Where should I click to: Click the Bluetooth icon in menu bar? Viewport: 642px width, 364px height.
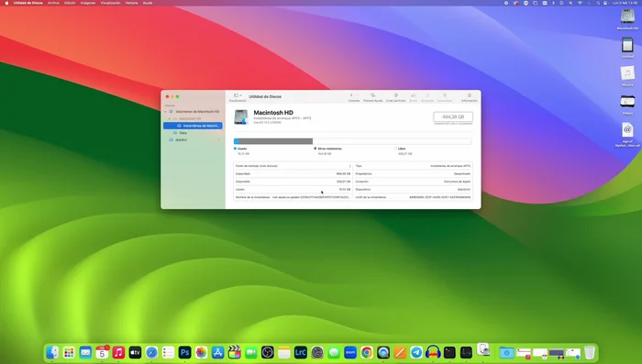point(553,3)
